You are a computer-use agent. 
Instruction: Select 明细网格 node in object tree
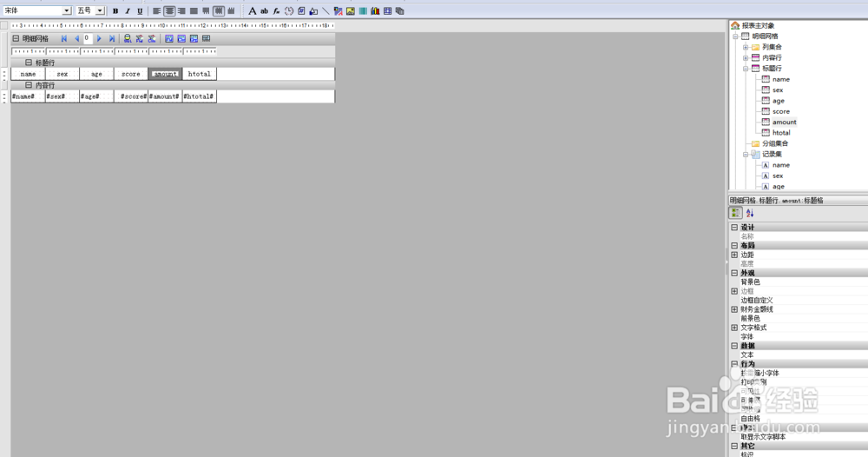765,36
